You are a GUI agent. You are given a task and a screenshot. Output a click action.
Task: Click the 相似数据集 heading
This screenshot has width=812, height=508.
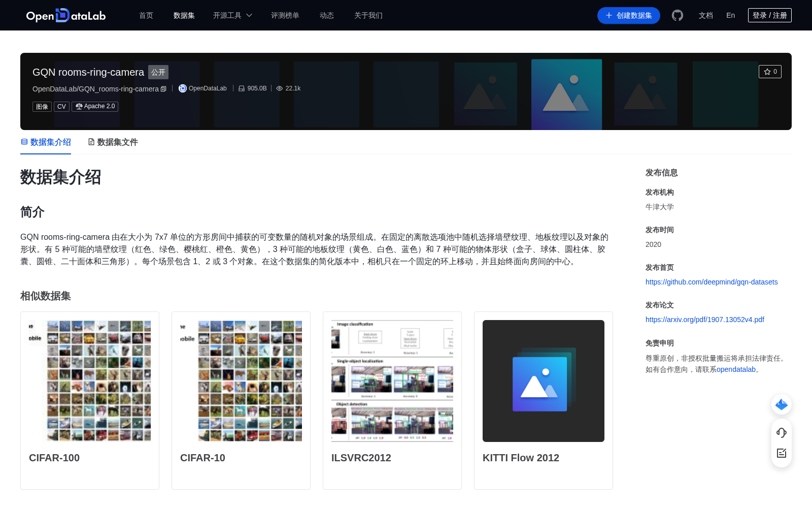point(46,296)
